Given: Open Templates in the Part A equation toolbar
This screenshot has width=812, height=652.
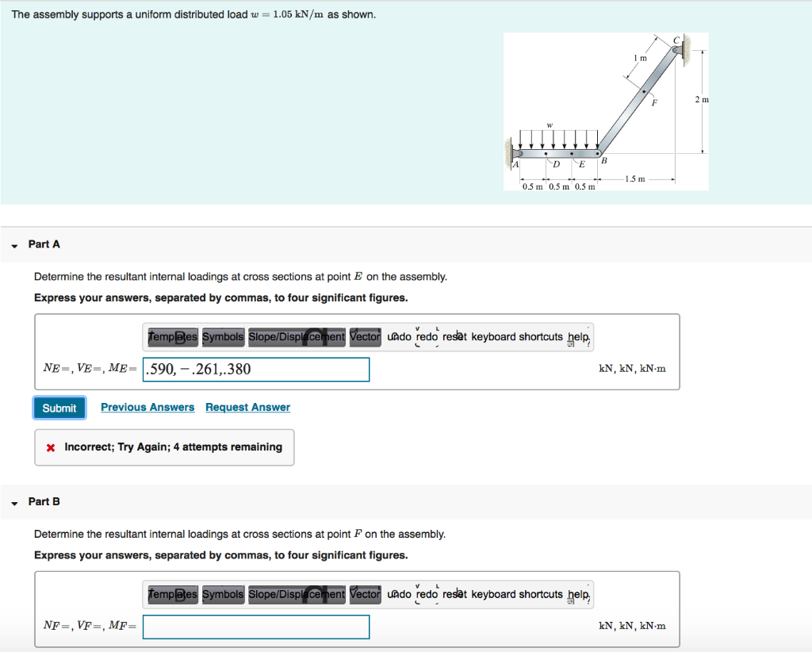Looking at the screenshot, I should click(172, 336).
